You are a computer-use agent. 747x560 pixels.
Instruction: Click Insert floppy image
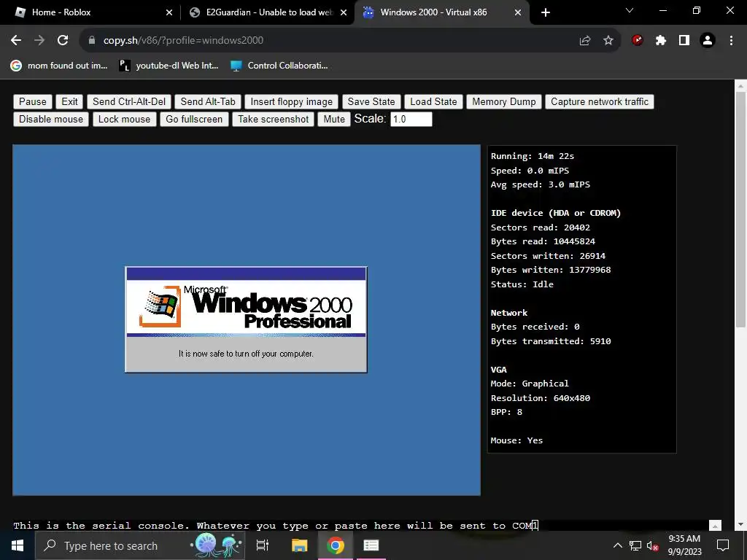(292, 101)
